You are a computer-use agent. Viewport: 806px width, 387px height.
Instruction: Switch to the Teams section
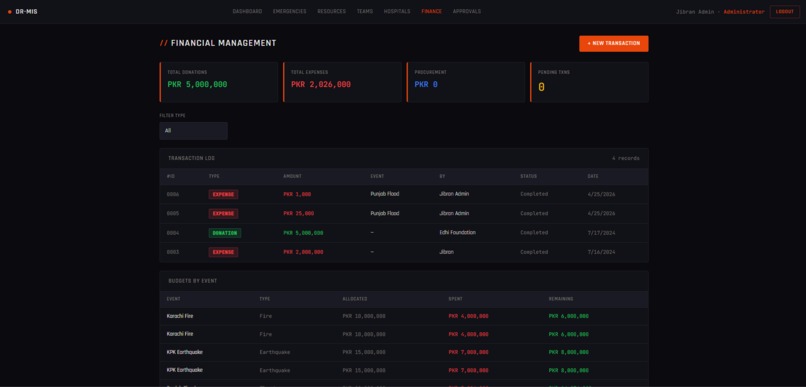[x=365, y=11]
